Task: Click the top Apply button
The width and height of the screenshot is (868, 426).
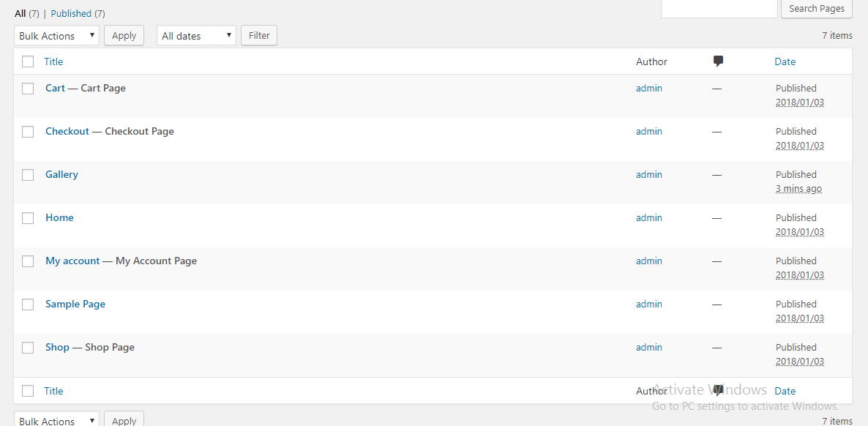Action: click(124, 35)
